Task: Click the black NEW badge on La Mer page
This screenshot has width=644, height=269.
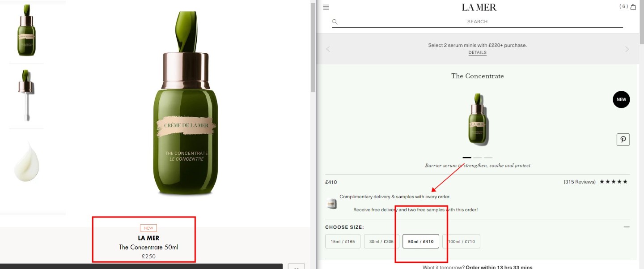Action: tap(621, 99)
